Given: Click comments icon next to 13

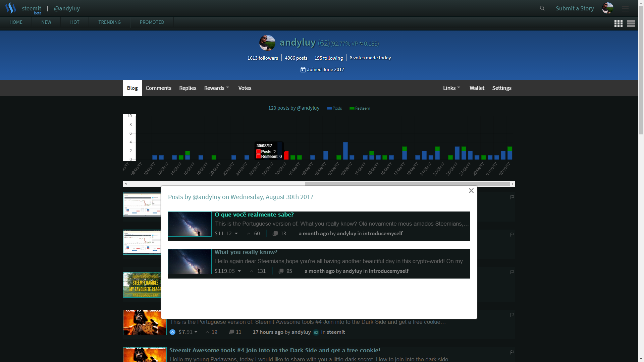Looking at the screenshot, I should (x=275, y=234).
